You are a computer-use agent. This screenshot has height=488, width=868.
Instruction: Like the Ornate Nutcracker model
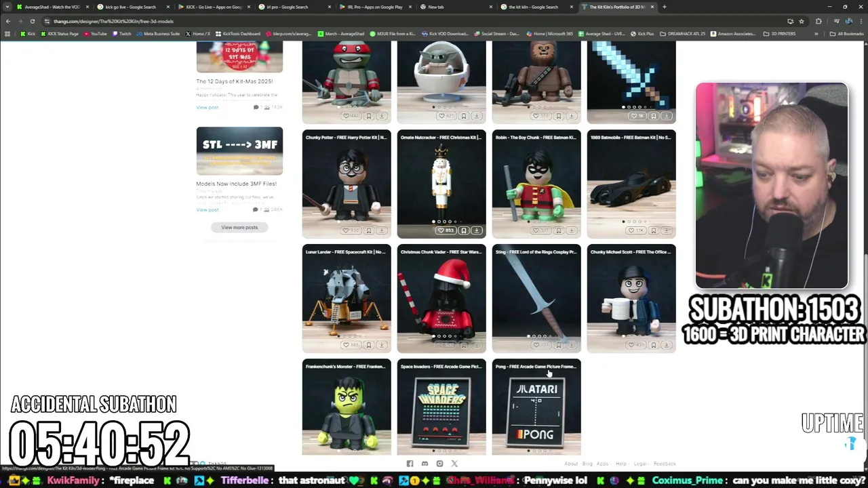(446, 230)
